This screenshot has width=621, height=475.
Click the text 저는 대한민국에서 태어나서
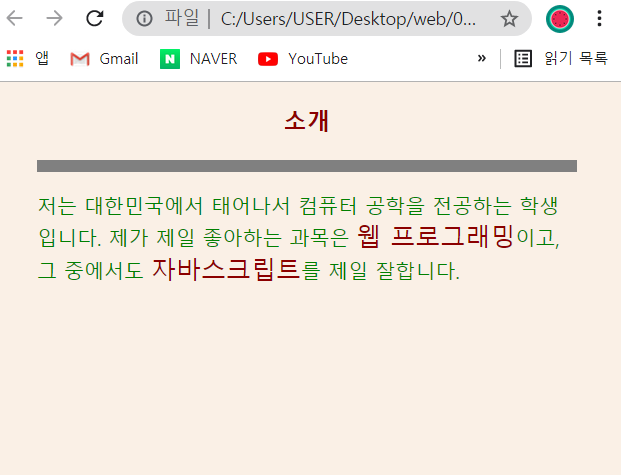point(164,206)
